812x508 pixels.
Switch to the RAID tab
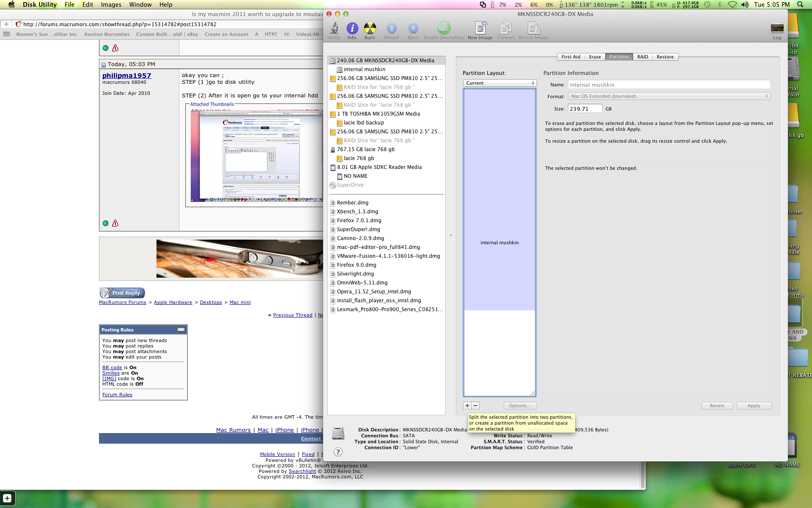642,57
